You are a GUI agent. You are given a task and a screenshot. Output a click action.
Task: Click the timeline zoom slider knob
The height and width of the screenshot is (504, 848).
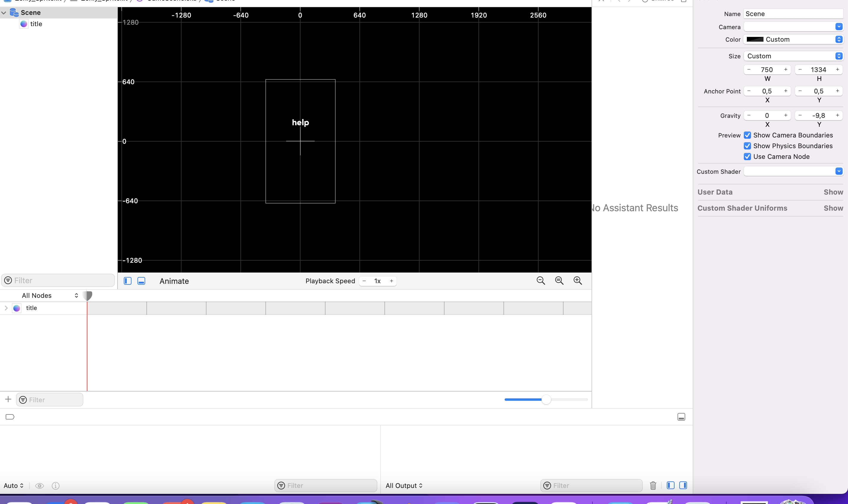[x=546, y=399]
